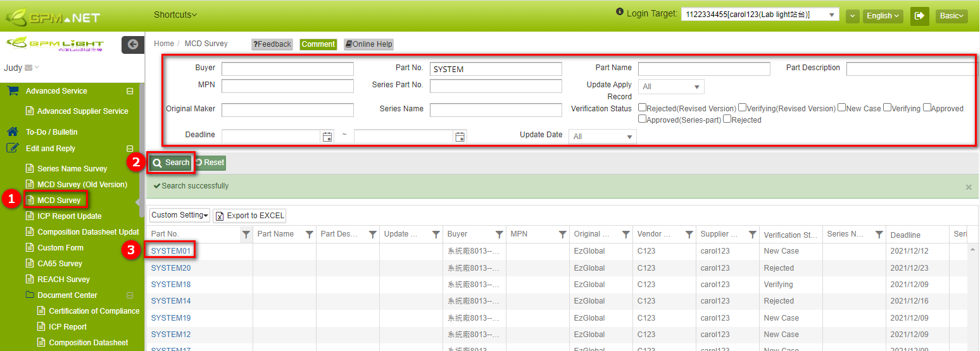Image resolution: width=980 pixels, height=351 pixels.
Task: Close the Search successfully message
Action: tap(968, 187)
